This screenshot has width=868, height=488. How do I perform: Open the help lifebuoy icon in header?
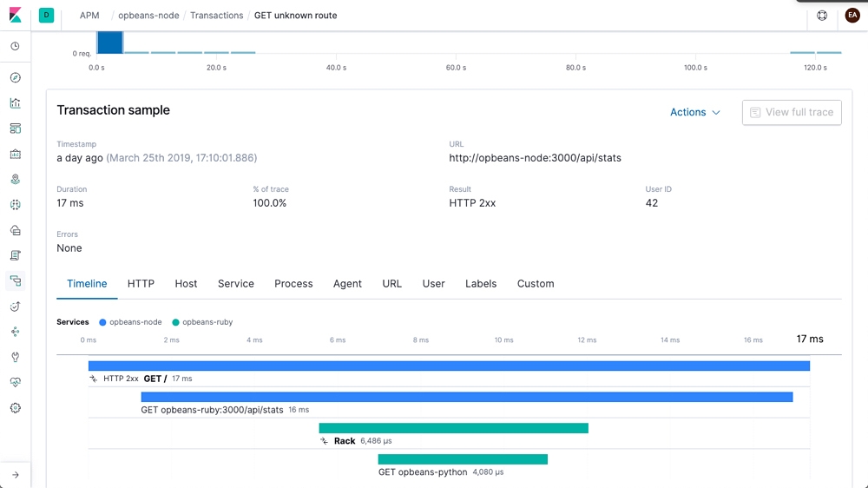822,16
